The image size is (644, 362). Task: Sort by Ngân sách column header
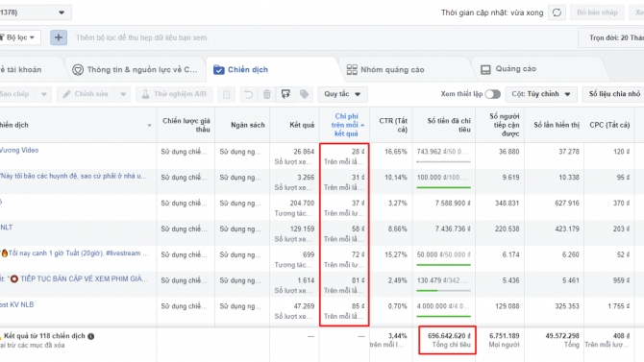[x=248, y=125]
